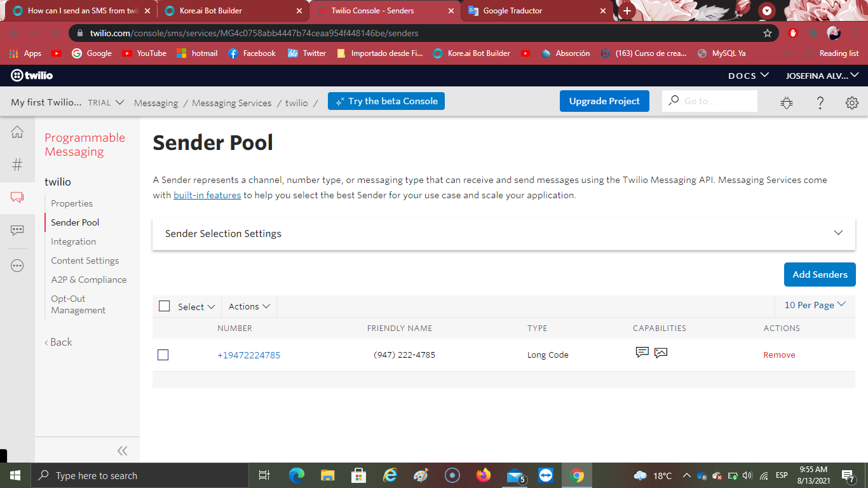Viewport: 868px width, 488px height.
Task: Open the JOSEFINA ALV... account dropdown
Action: pyautogui.click(x=822, y=76)
